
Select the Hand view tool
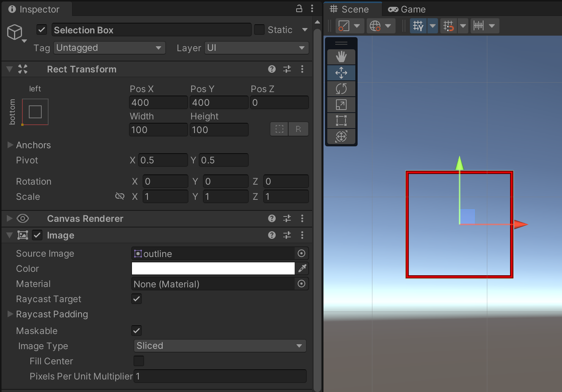coord(341,57)
